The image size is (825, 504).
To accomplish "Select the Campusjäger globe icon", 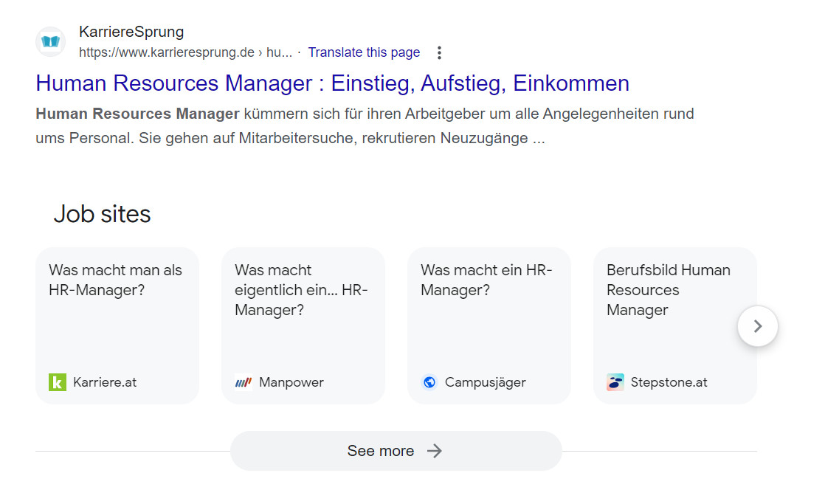I will pos(430,382).
